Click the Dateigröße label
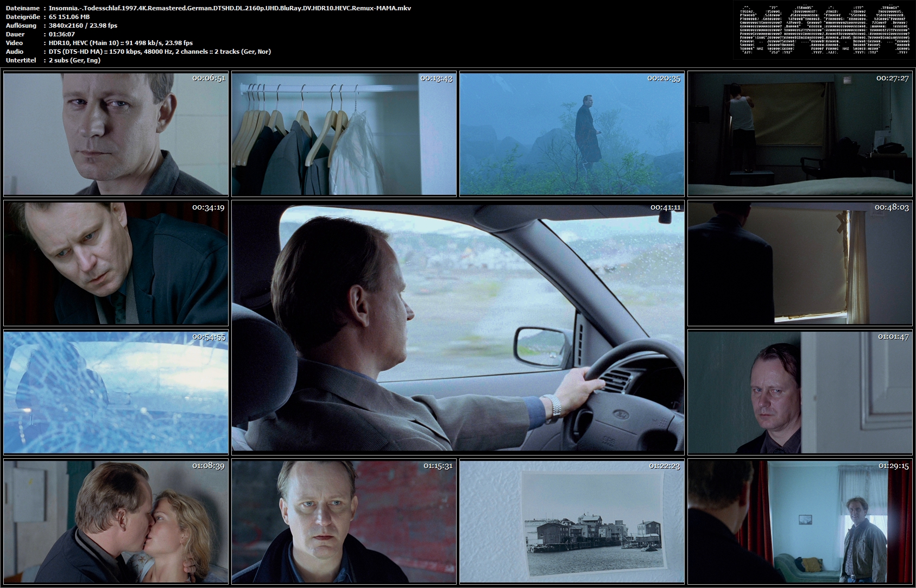Viewport: 916px width, 588px height. (22, 17)
